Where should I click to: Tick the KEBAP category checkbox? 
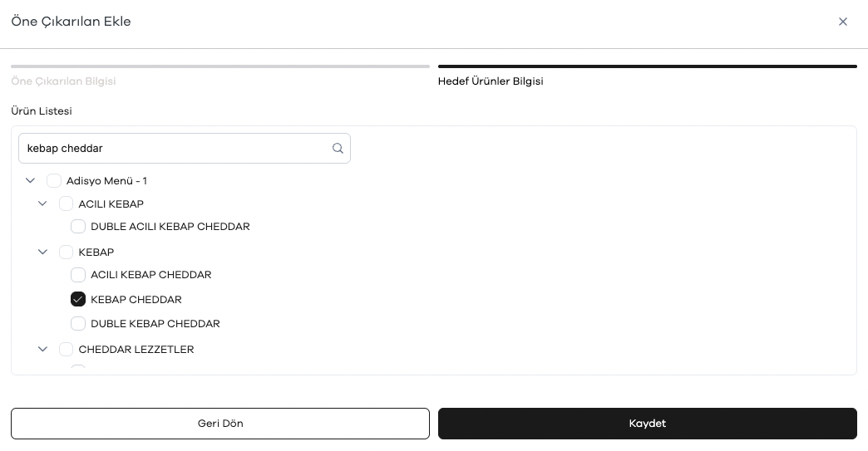pyautogui.click(x=66, y=252)
